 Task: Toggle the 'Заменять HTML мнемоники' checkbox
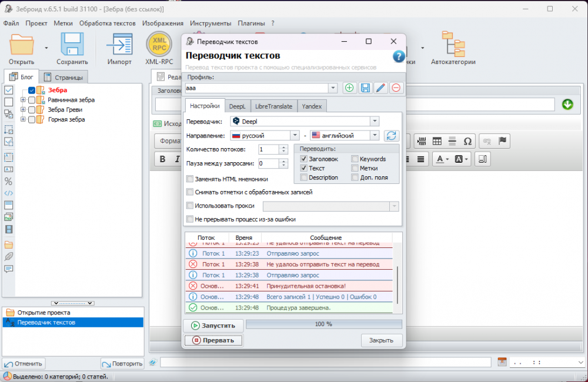pos(190,179)
